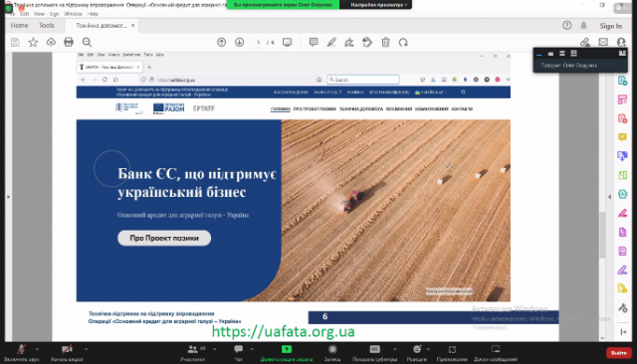
Task: Click the page number field showing 5
Action: [x=259, y=42]
